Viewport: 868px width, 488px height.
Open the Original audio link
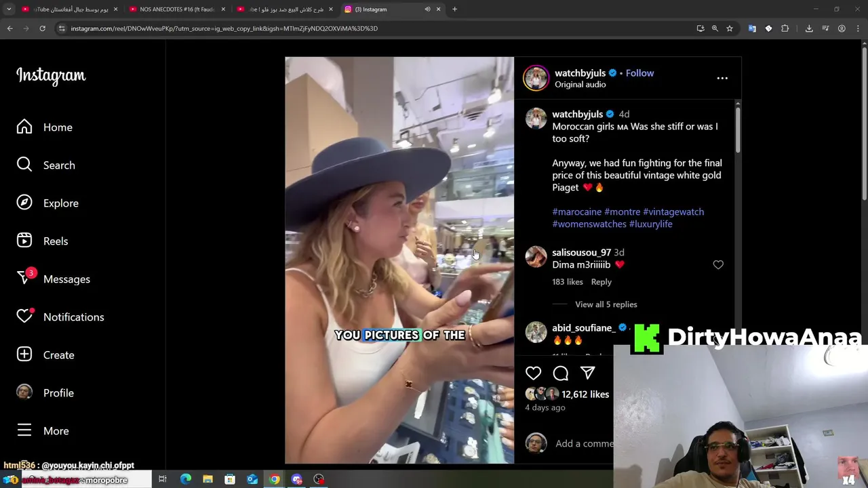[x=580, y=85]
